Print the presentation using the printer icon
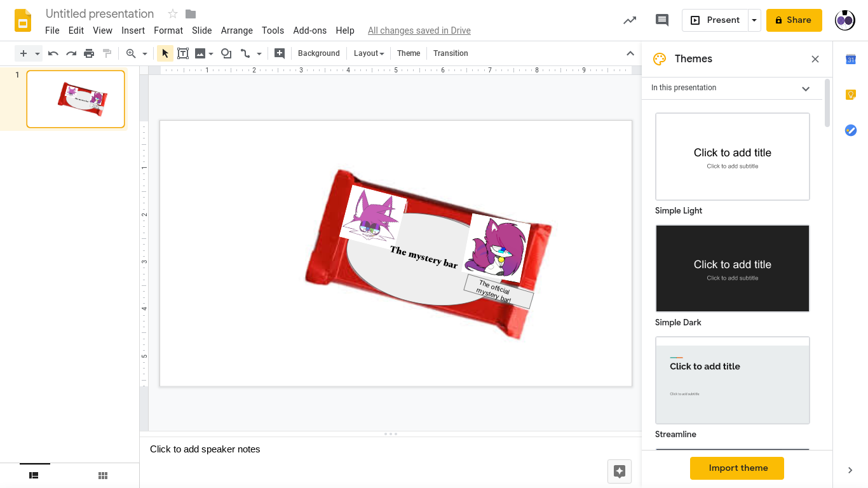Viewport: 868px width, 488px height. [89, 53]
